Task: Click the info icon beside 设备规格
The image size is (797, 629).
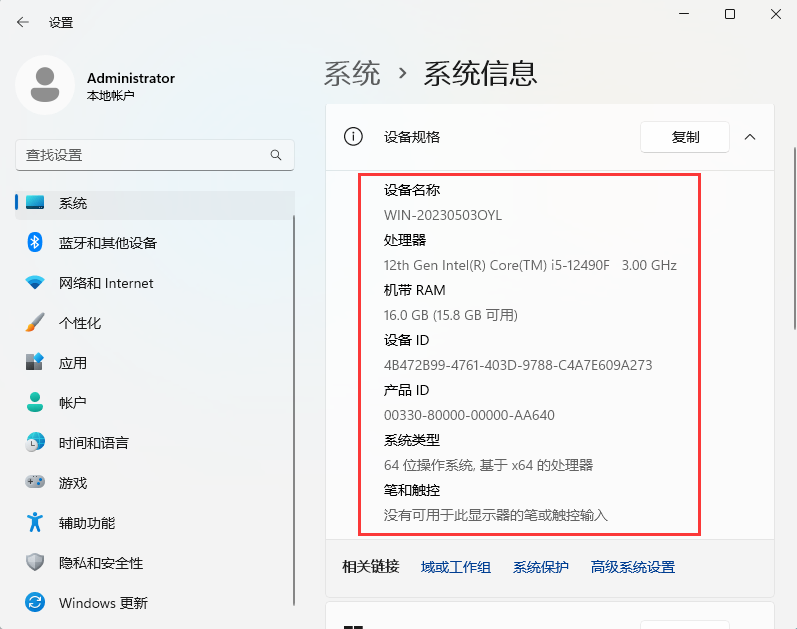Action: [353, 137]
